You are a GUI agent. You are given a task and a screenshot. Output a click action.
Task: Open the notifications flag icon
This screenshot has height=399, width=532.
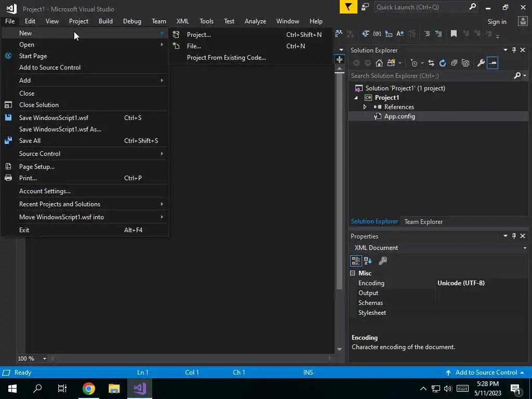tap(348, 7)
